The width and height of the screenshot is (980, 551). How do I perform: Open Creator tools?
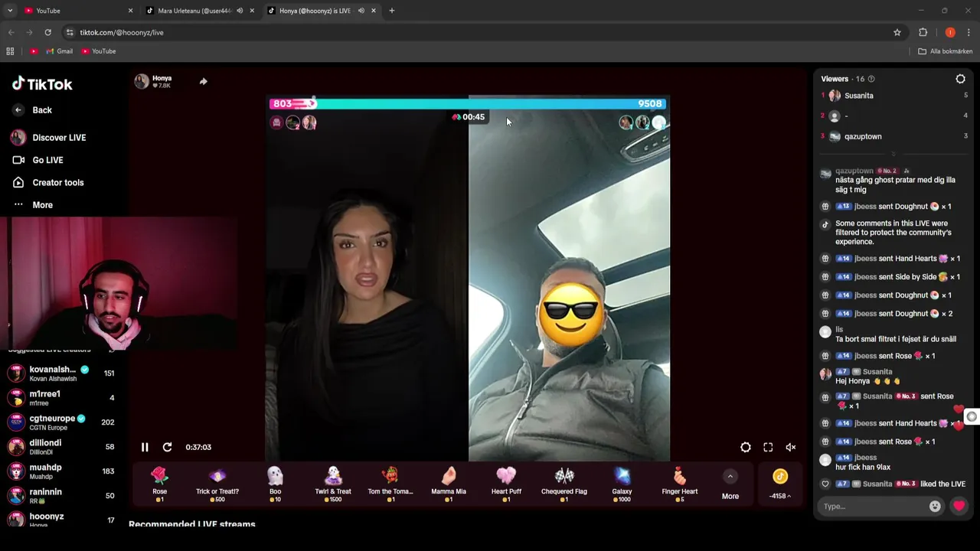point(47,182)
